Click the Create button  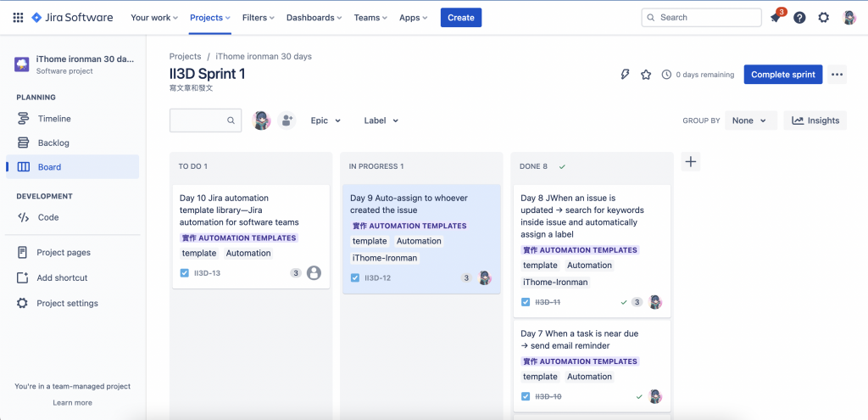(461, 18)
